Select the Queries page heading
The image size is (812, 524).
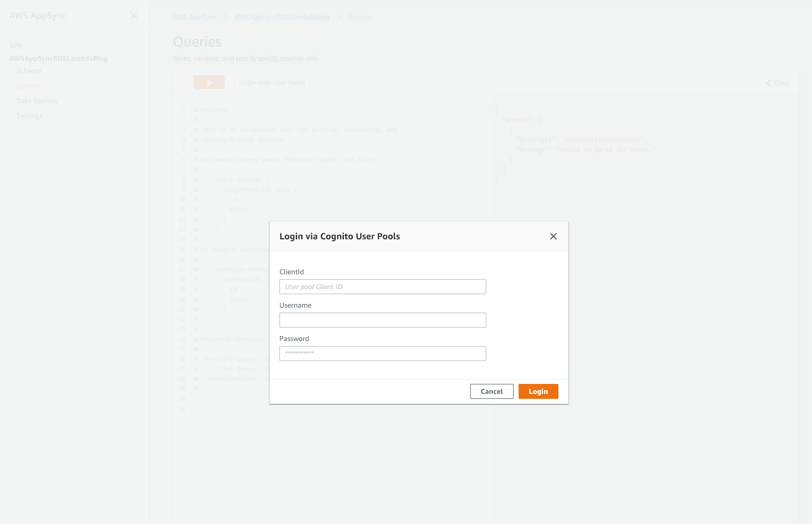[197, 42]
